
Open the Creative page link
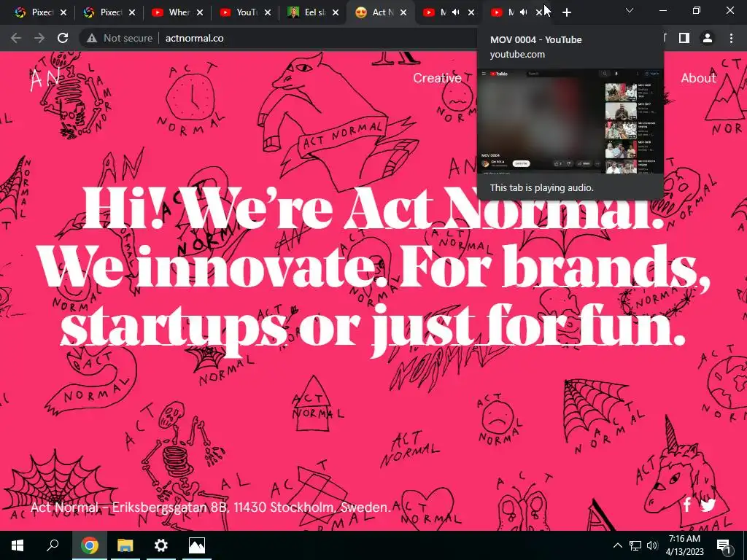[x=437, y=78]
